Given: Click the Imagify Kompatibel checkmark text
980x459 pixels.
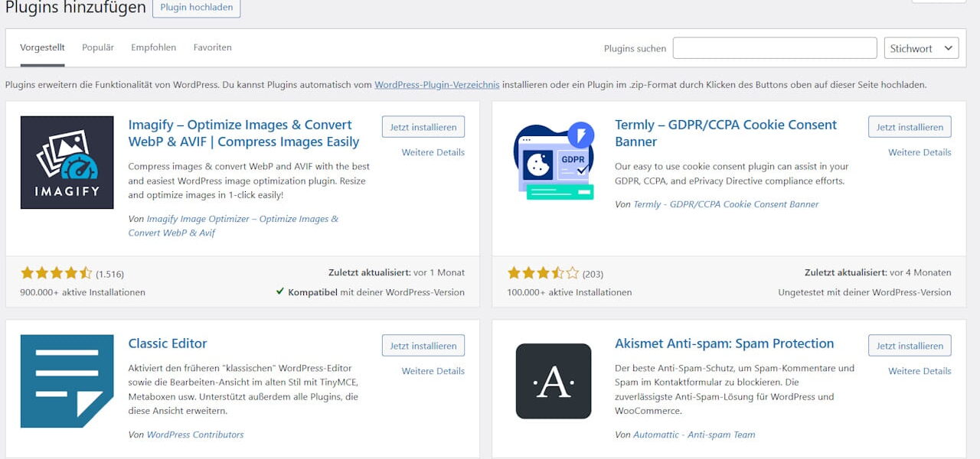Looking at the screenshot, I should coord(371,292).
